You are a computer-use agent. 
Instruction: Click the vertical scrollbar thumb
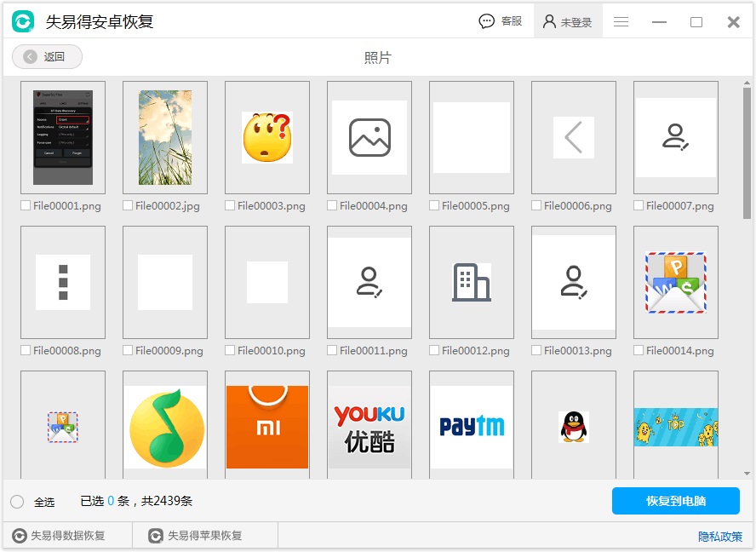pos(747,153)
